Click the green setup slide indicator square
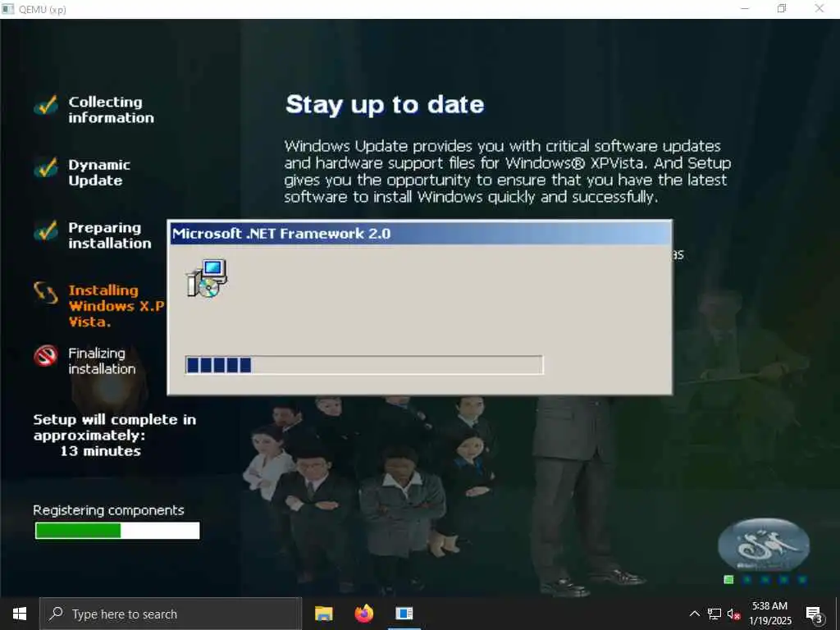This screenshot has height=630, width=840. point(728,580)
